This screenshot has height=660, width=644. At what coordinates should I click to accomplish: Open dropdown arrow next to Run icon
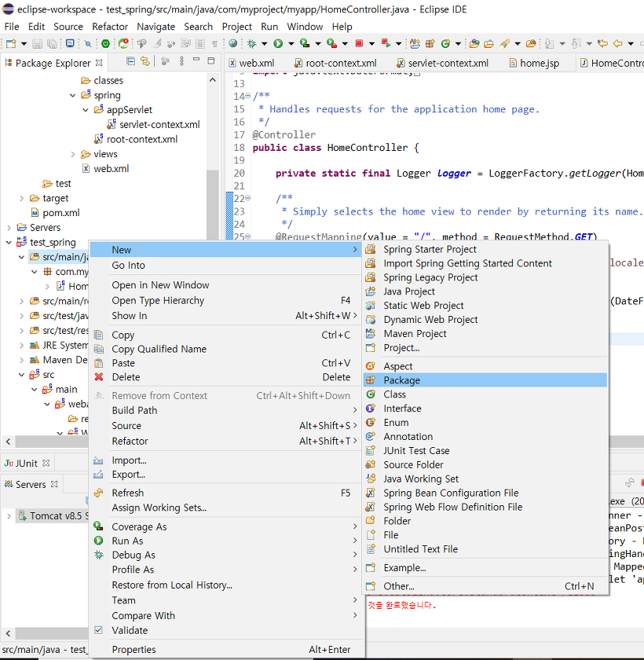(291, 43)
